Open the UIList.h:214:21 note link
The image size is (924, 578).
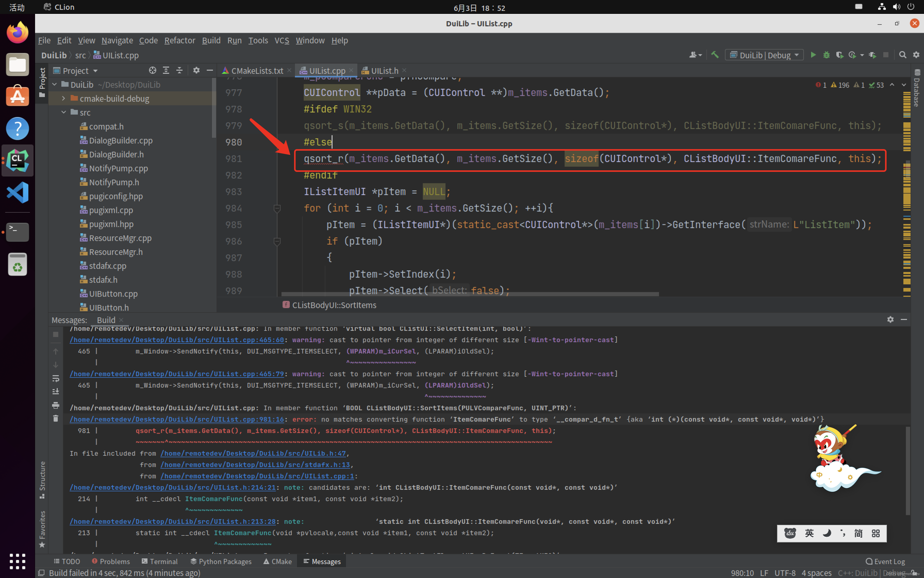[x=172, y=487]
